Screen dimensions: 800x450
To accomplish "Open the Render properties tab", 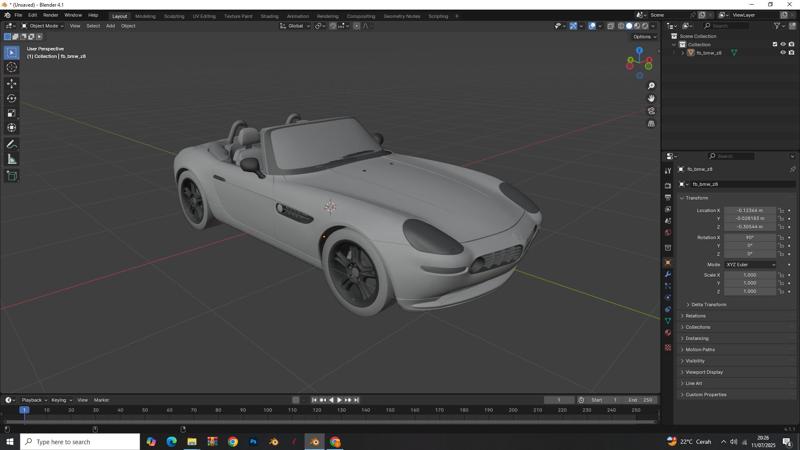I will 668,186.
